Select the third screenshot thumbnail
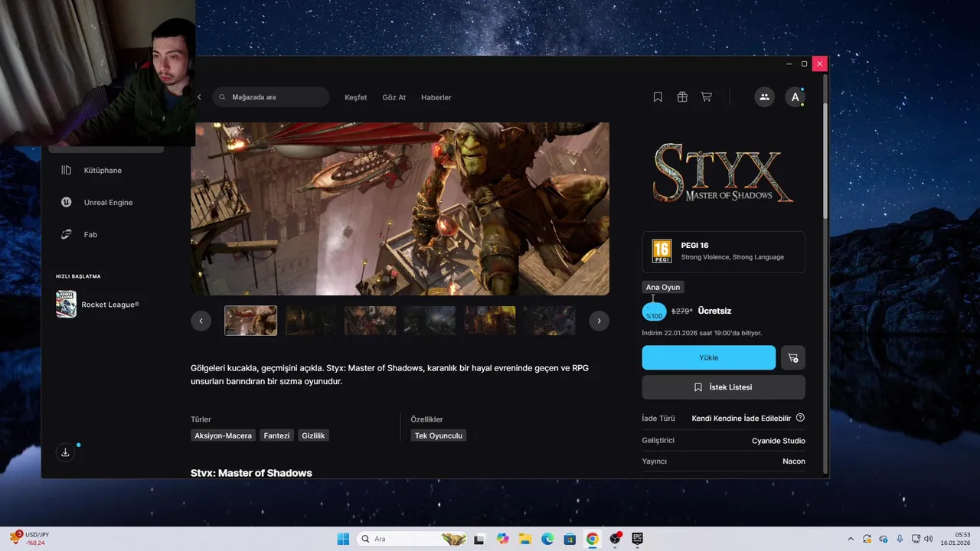 click(x=371, y=321)
